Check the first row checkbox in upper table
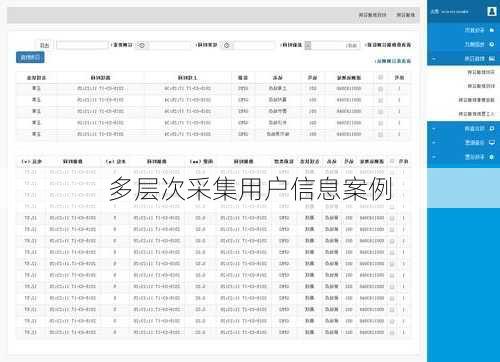500x362 pixels. click(x=380, y=89)
